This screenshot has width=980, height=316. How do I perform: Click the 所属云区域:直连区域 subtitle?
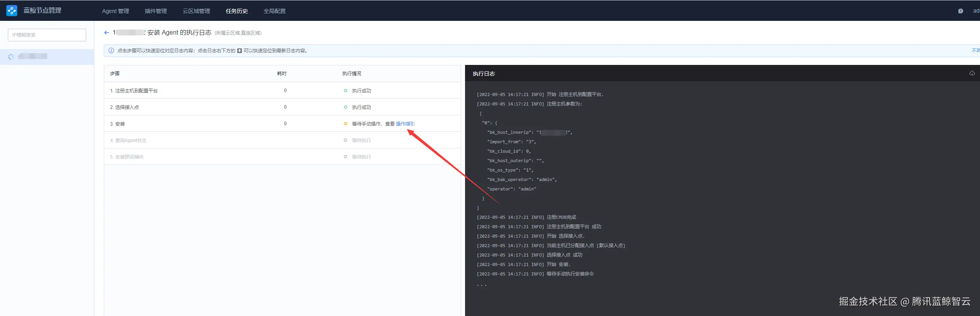(238, 33)
